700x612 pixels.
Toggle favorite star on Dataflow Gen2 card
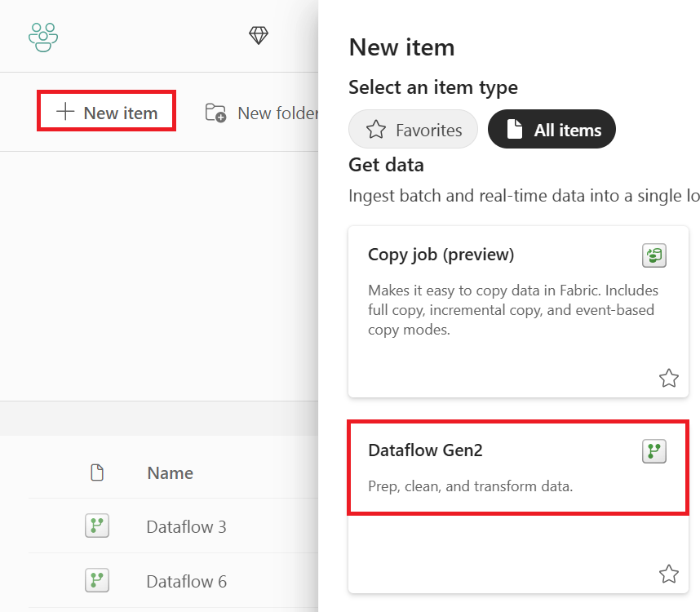(x=668, y=574)
